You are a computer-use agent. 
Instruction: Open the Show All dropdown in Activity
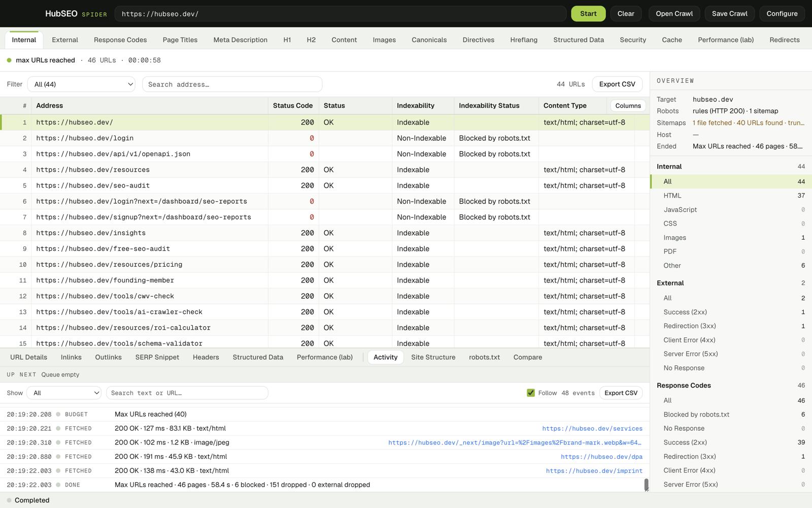[x=64, y=393]
